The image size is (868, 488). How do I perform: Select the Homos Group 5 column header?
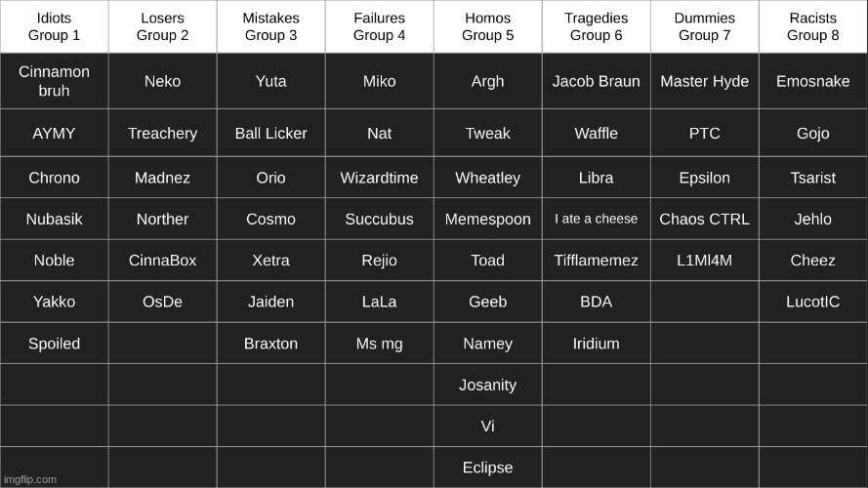point(487,26)
